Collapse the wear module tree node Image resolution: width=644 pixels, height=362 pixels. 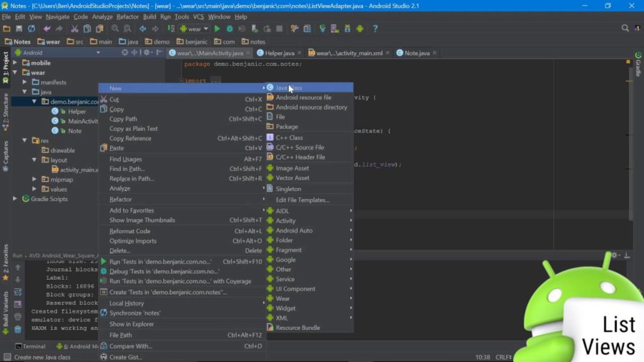coord(15,73)
